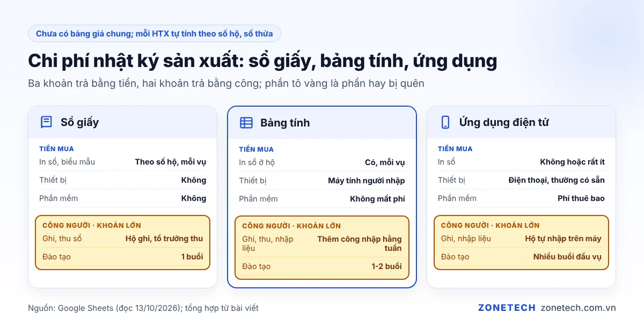The width and height of the screenshot is (644, 335).
Task: Click 'TIỀN MUA' label in Bảng tính card
Action: (x=256, y=149)
